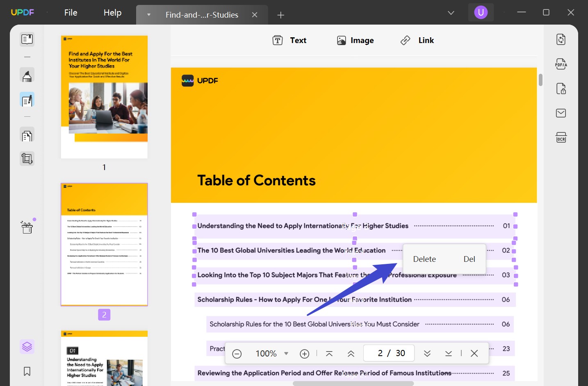Viewport: 588px width, 386px height.
Task: Select the Edit PDF tool
Action: 27,100
